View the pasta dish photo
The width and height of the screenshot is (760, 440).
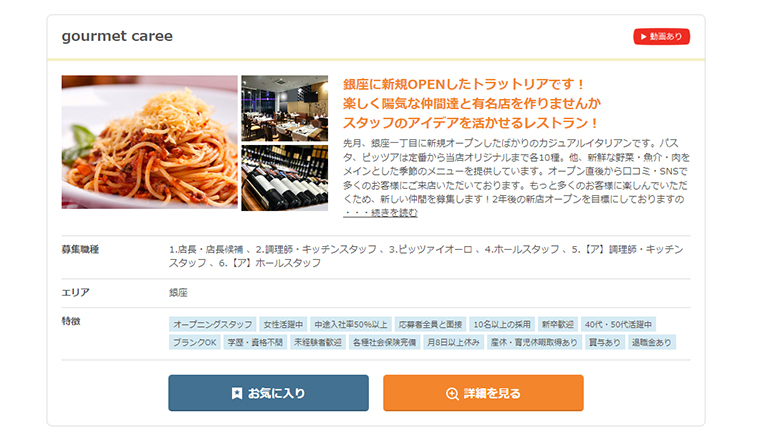coord(149,142)
